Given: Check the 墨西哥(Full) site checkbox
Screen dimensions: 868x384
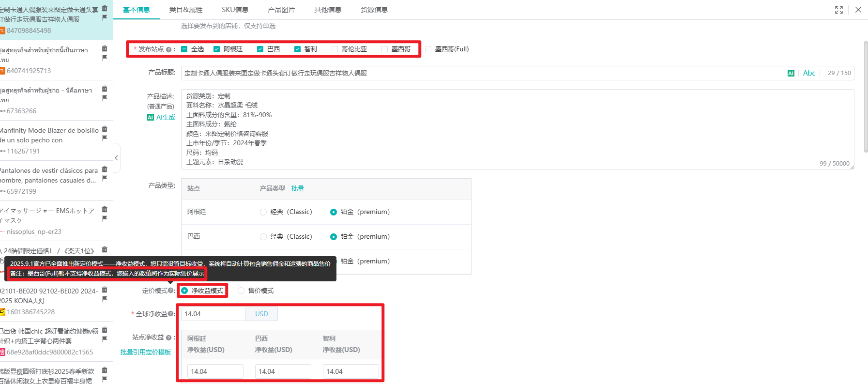Looking at the screenshot, I should [428, 49].
